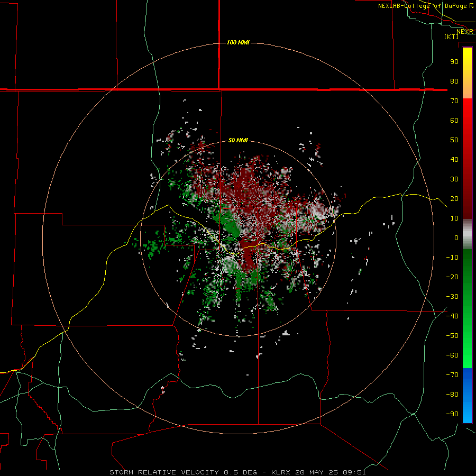Click the 50 NMI range ring label
476x476 pixels.
coord(238,140)
